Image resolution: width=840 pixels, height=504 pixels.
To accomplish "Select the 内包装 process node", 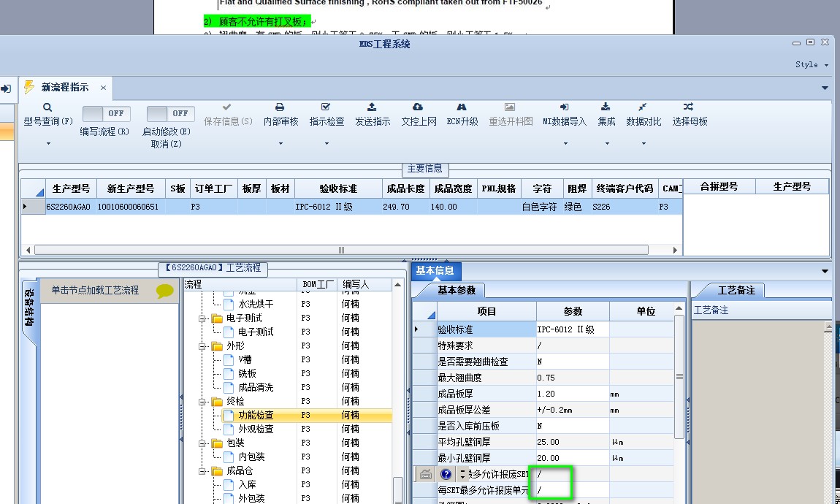I will [251, 457].
